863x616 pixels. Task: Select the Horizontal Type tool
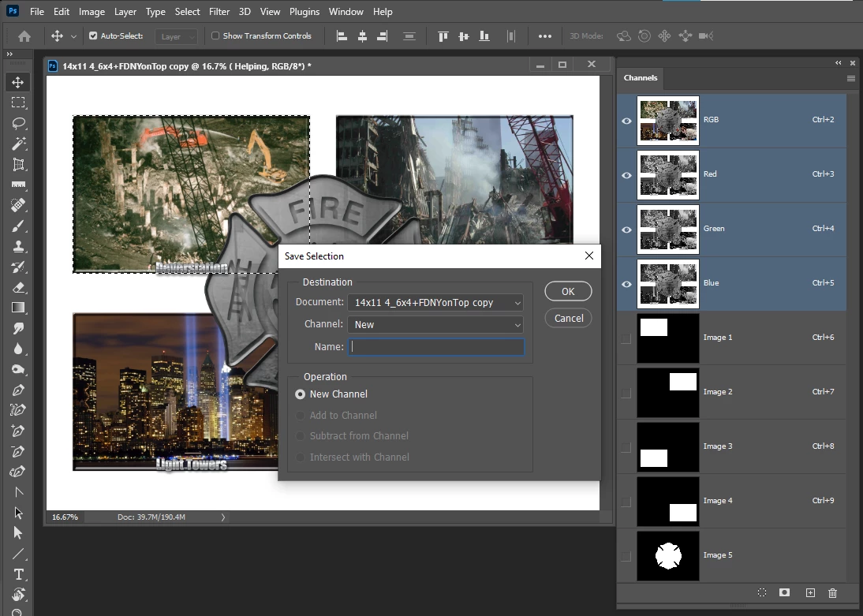coord(17,574)
